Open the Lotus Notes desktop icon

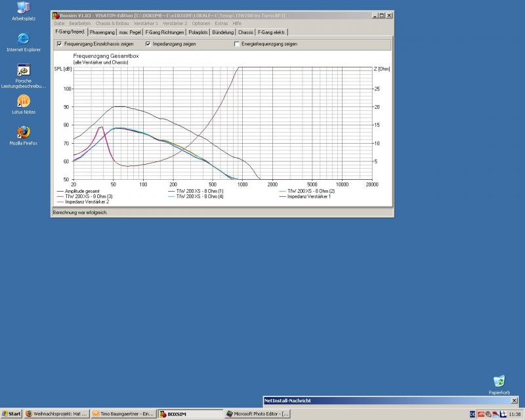pos(23,101)
